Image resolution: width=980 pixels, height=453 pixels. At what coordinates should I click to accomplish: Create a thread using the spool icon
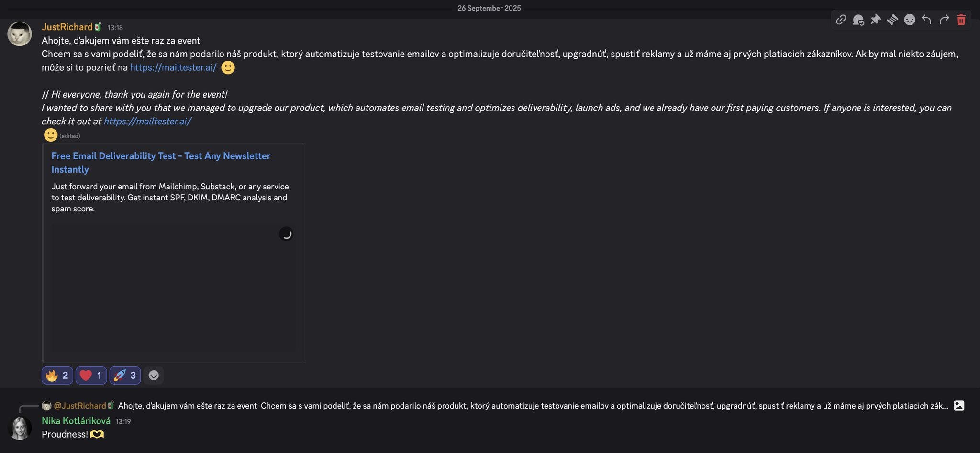[892, 20]
